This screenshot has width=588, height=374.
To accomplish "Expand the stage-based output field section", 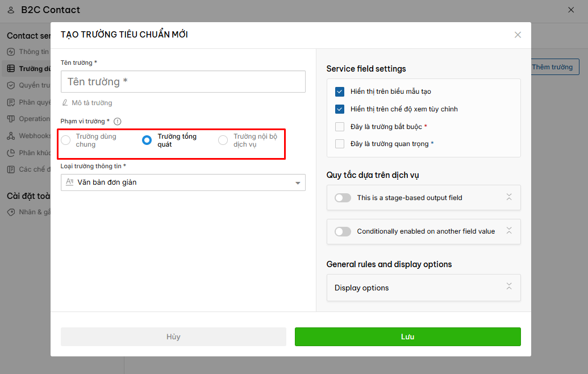I will point(509,197).
